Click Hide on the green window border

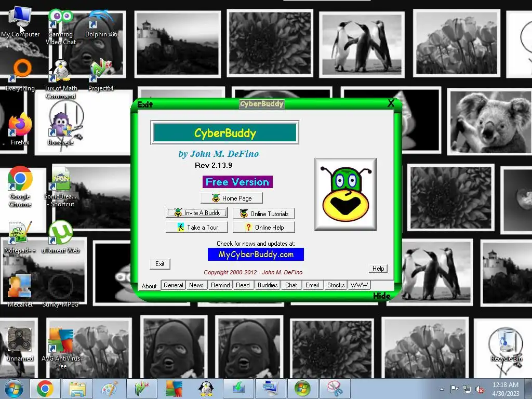(382, 296)
